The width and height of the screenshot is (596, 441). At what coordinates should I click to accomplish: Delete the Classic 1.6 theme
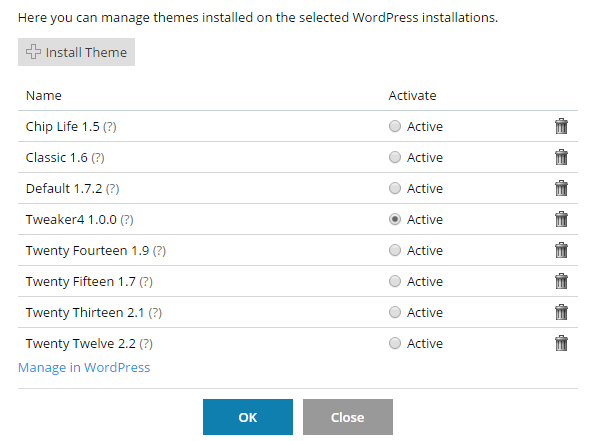coord(561,157)
